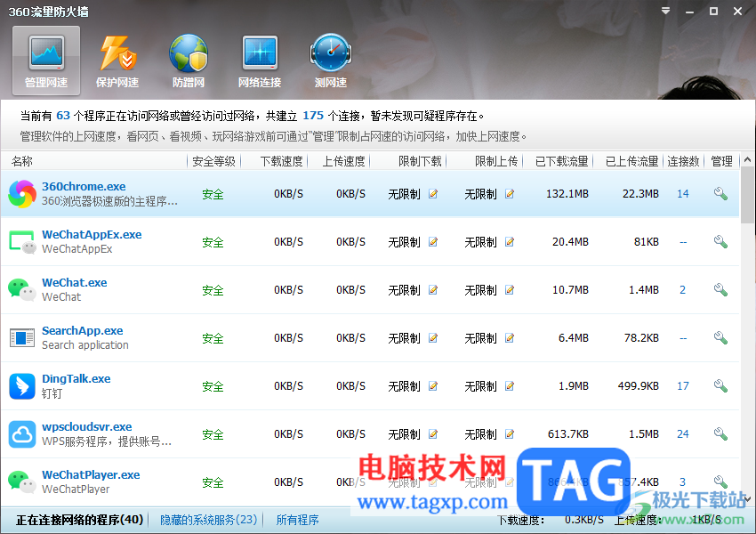The width and height of the screenshot is (756, 534).
Task: Click the SearchApp.exe program name
Action: pyautogui.click(x=83, y=330)
